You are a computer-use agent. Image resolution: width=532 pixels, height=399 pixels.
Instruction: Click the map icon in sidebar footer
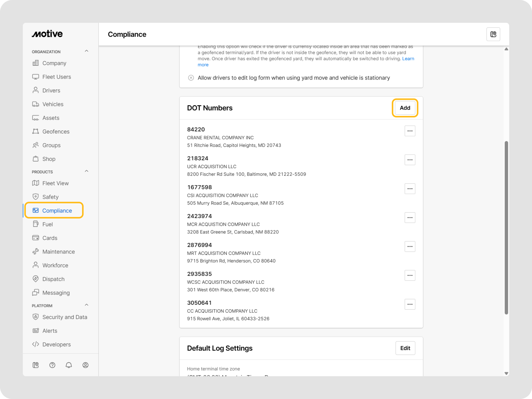point(36,365)
